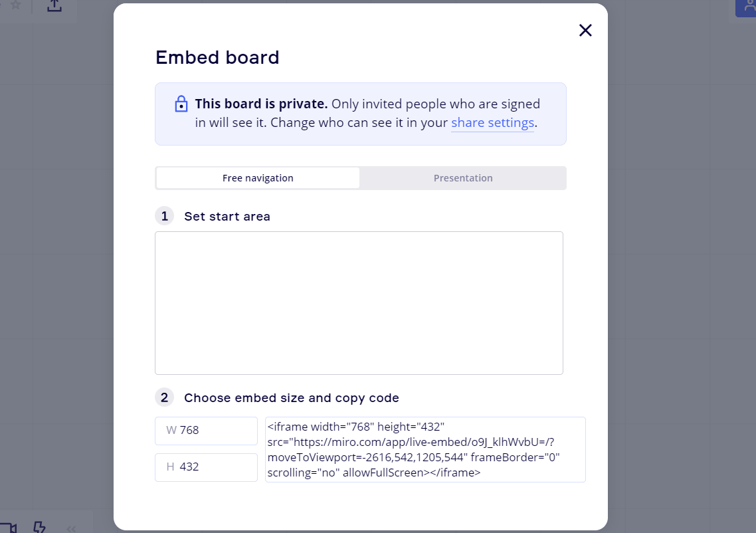Close the Embed board dialog
Viewport: 756px width, 533px height.
(x=585, y=30)
